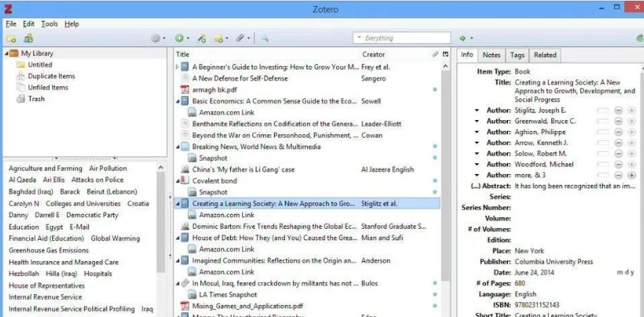The height and width of the screenshot is (317, 644).
Task: Filter by Democratic Party tag
Action: tap(92, 215)
